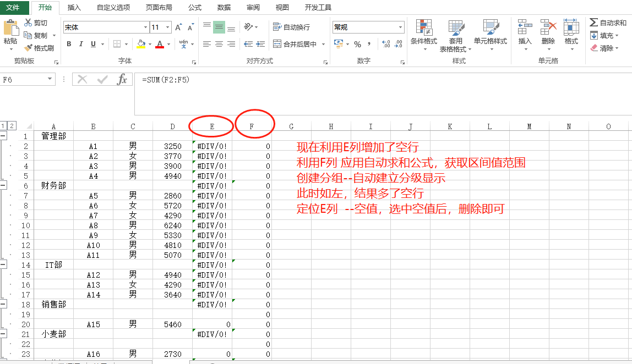
Task: Switch to Developer (开发工具) tab
Action: 318,7
